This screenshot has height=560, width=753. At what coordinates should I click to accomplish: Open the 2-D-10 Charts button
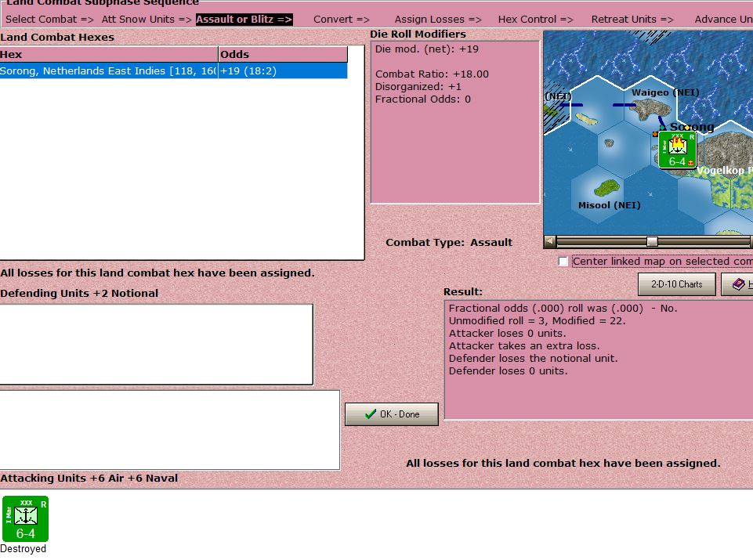(677, 284)
